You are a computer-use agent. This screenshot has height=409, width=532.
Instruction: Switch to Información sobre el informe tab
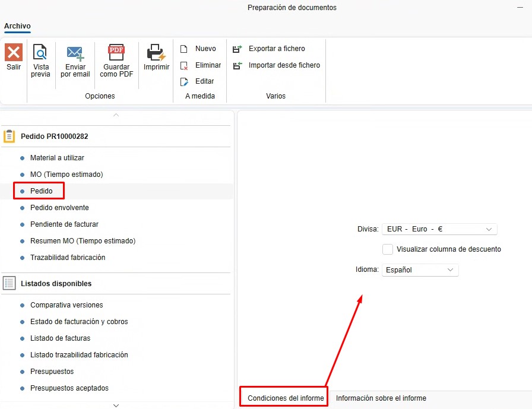point(381,398)
